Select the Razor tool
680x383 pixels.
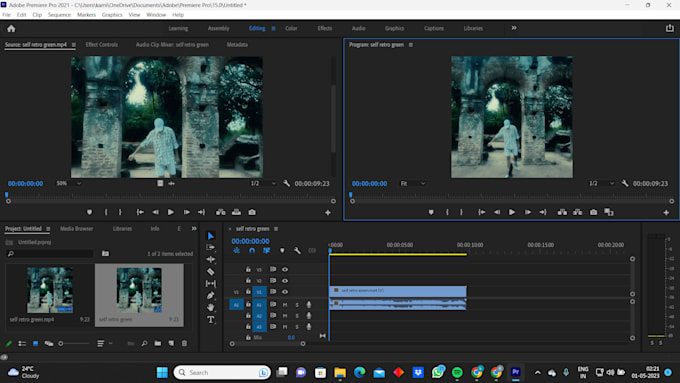(211, 272)
